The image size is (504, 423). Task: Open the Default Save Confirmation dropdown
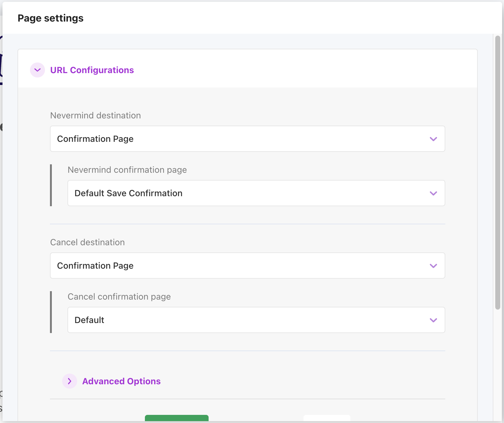pos(250,193)
